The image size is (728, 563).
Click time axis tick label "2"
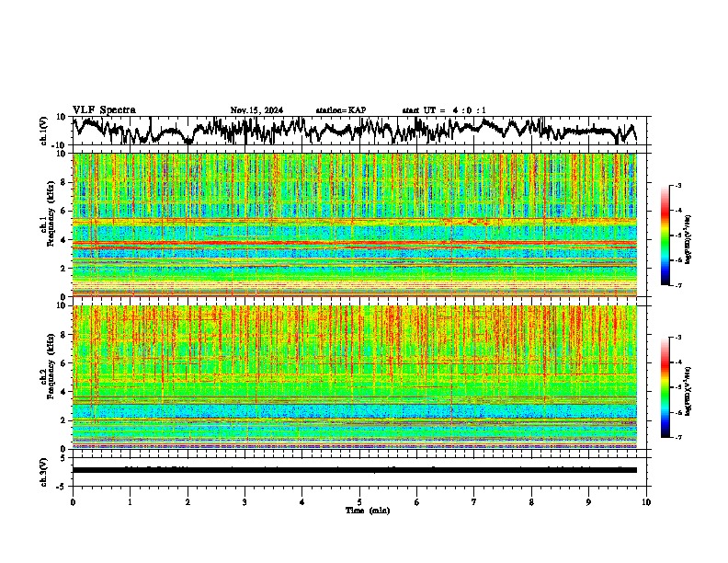coord(188,502)
